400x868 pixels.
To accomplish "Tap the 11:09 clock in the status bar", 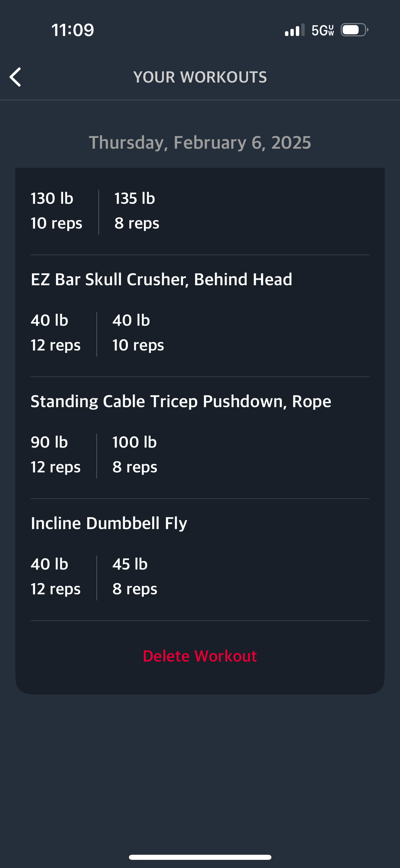I will tap(73, 30).
